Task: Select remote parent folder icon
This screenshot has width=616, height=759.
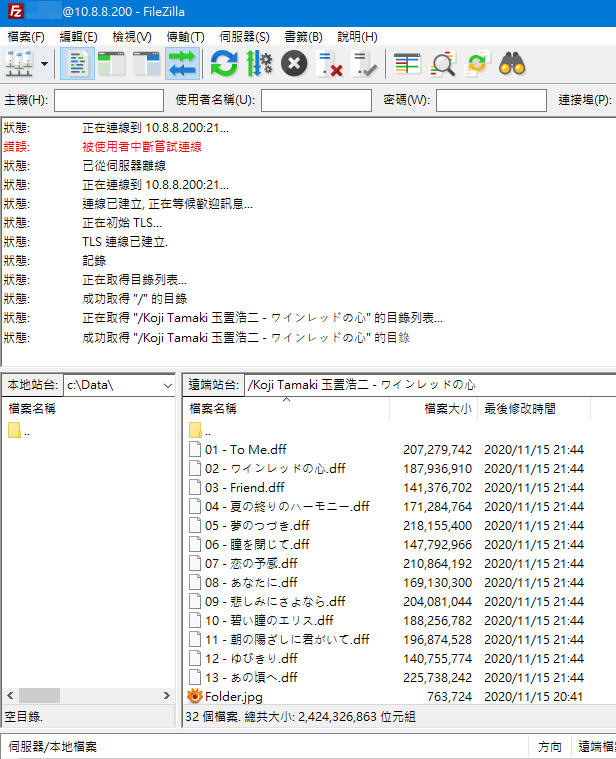Action: (x=195, y=430)
